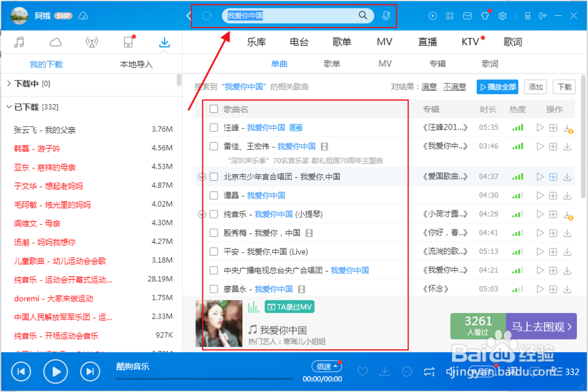Click the disc icon in title bar
This screenshot has width=588, height=392.
[433, 16]
